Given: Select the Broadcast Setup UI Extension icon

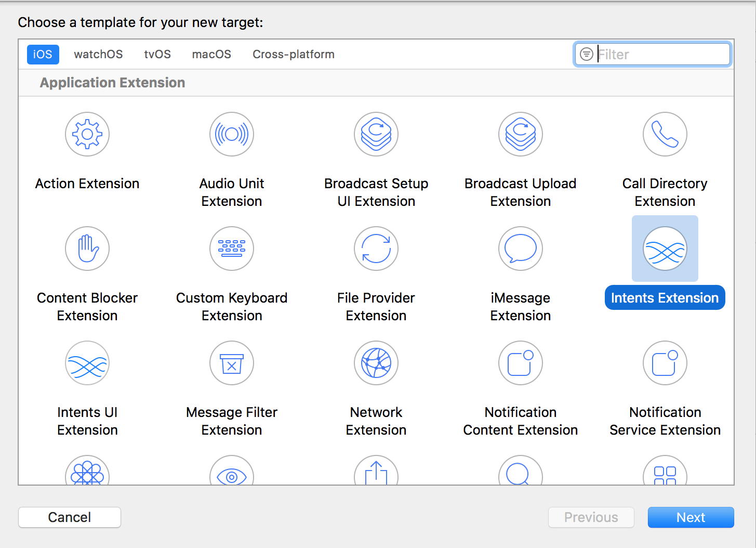Looking at the screenshot, I should click(376, 134).
